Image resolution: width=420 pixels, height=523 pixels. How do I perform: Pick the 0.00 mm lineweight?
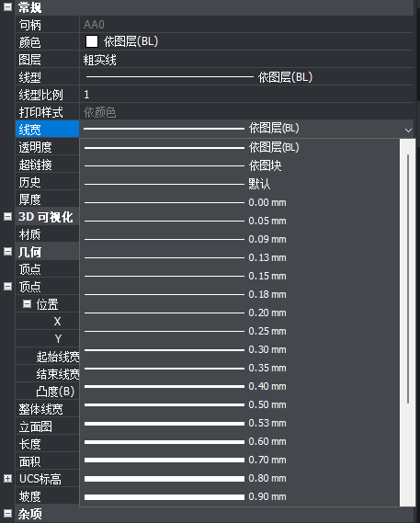click(x=239, y=202)
